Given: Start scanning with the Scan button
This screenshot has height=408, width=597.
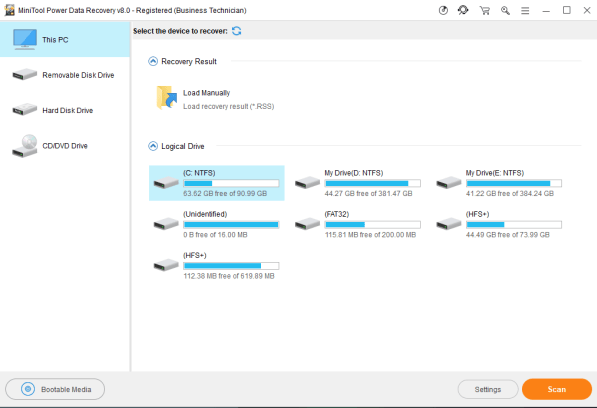Looking at the screenshot, I should point(557,389).
